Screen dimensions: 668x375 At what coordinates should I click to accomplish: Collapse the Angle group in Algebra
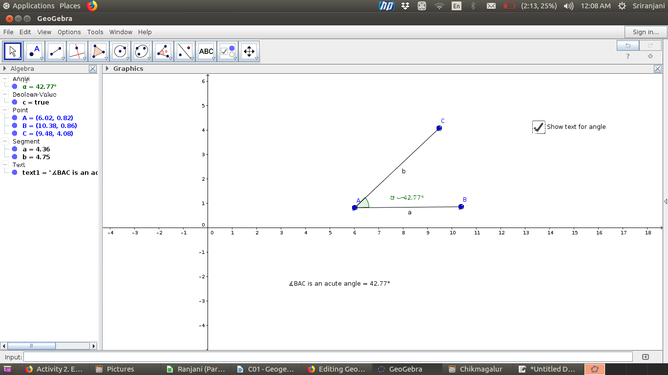5,79
